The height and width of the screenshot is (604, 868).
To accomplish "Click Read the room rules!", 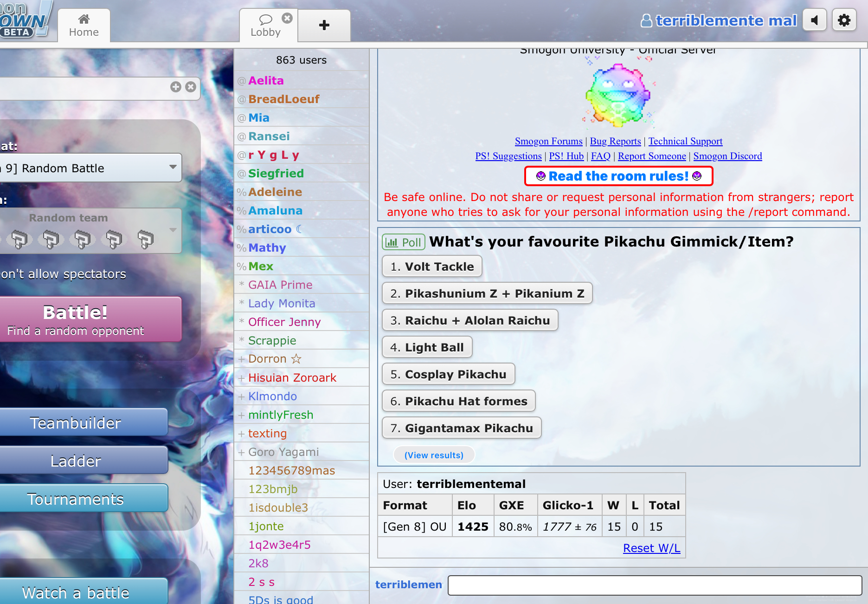I will click(x=618, y=176).
